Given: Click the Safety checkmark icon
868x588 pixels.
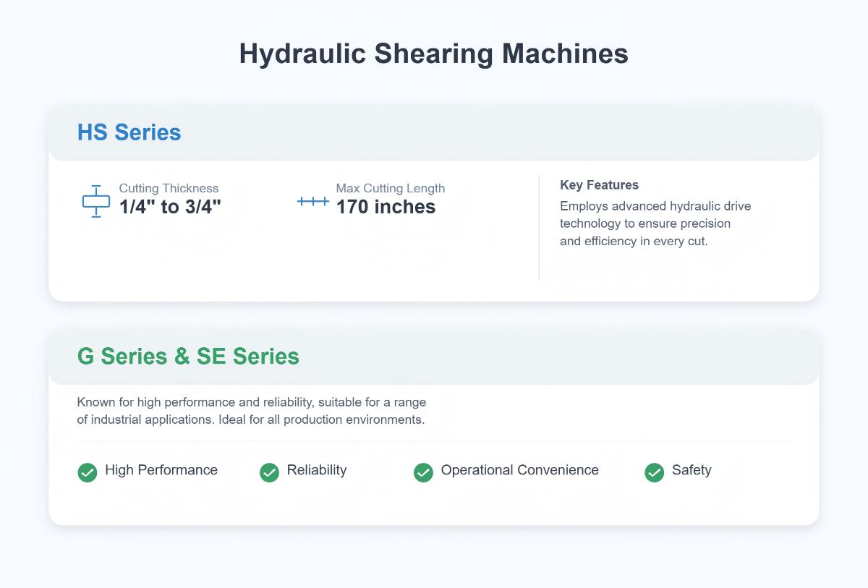Looking at the screenshot, I should tap(655, 472).
